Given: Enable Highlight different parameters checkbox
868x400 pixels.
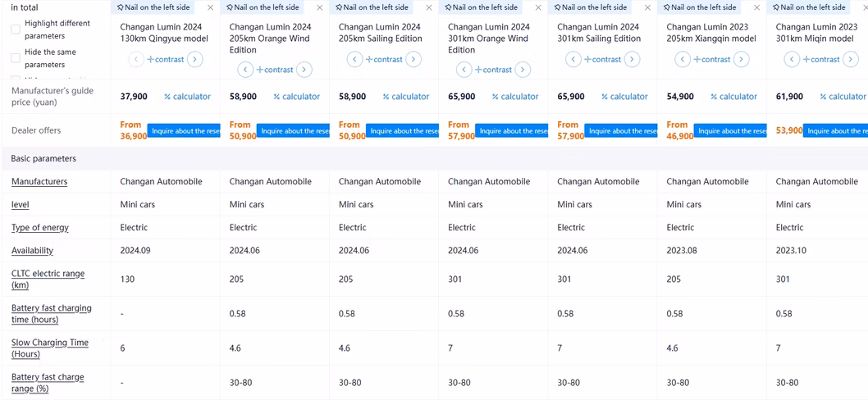Looking at the screenshot, I should pyautogui.click(x=16, y=30).
